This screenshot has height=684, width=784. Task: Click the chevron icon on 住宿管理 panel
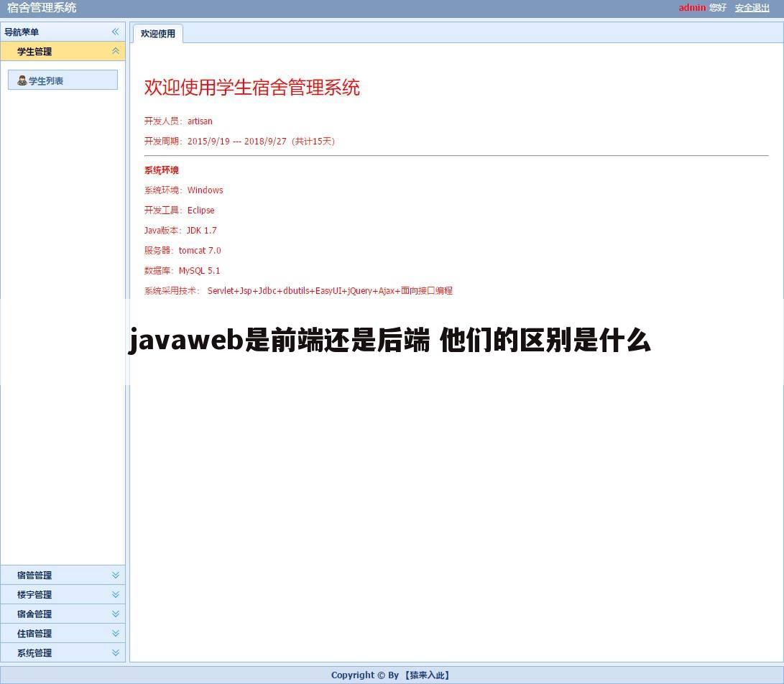coord(115,633)
